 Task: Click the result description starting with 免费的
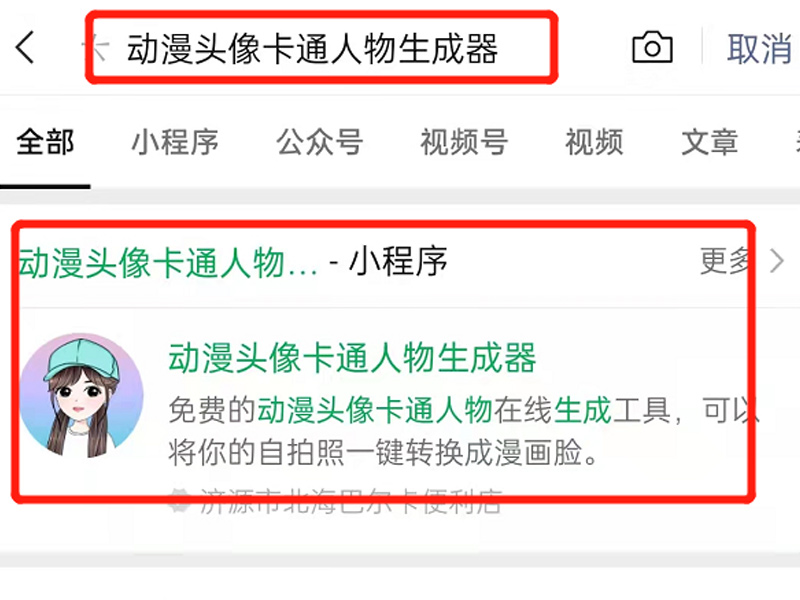click(x=463, y=431)
